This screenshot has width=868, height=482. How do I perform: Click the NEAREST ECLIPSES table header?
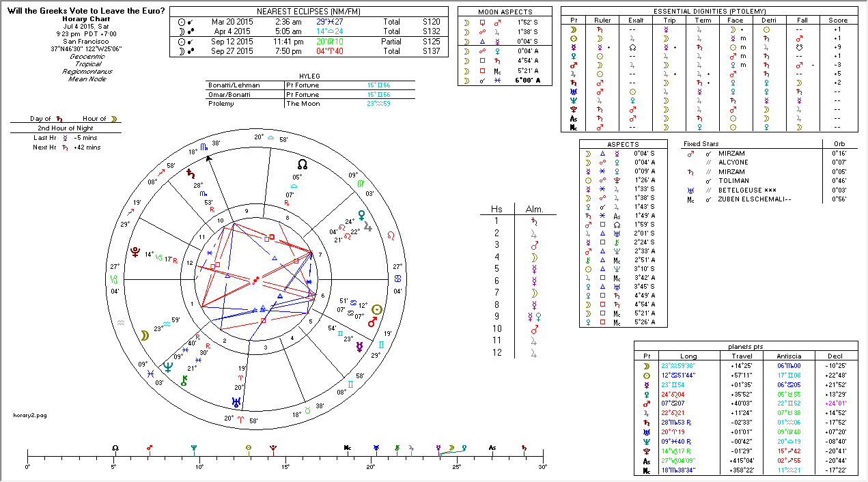pyautogui.click(x=308, y=12)
